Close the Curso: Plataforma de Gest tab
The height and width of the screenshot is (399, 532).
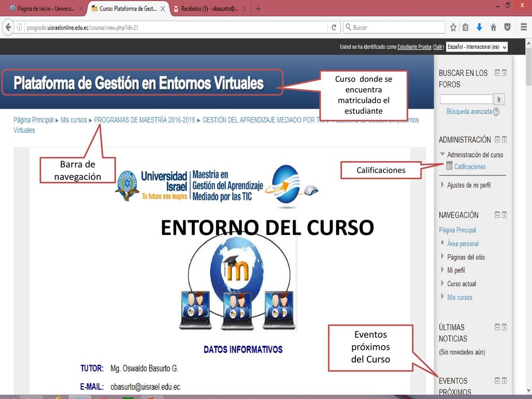(163, 9)
